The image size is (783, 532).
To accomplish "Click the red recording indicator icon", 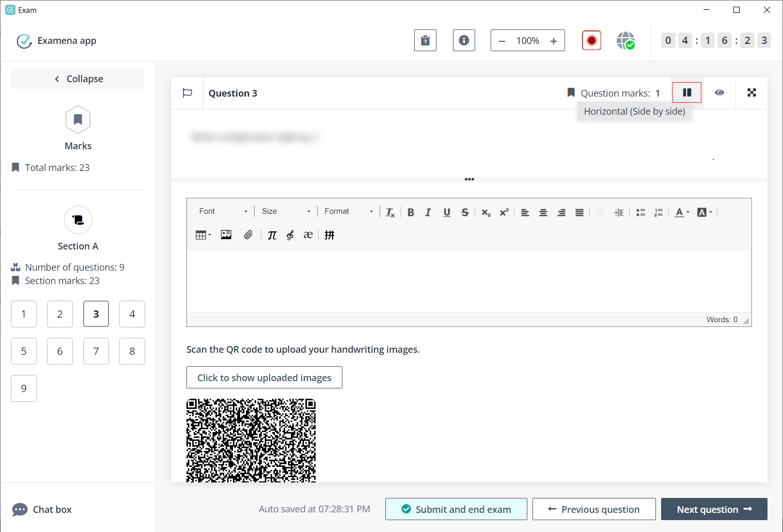I will click(x=591, y=40).
